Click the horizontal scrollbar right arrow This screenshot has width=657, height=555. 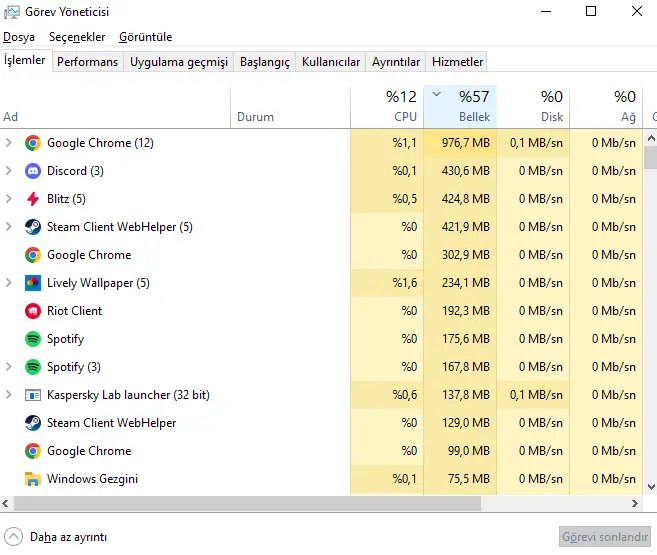click(635, 503)
